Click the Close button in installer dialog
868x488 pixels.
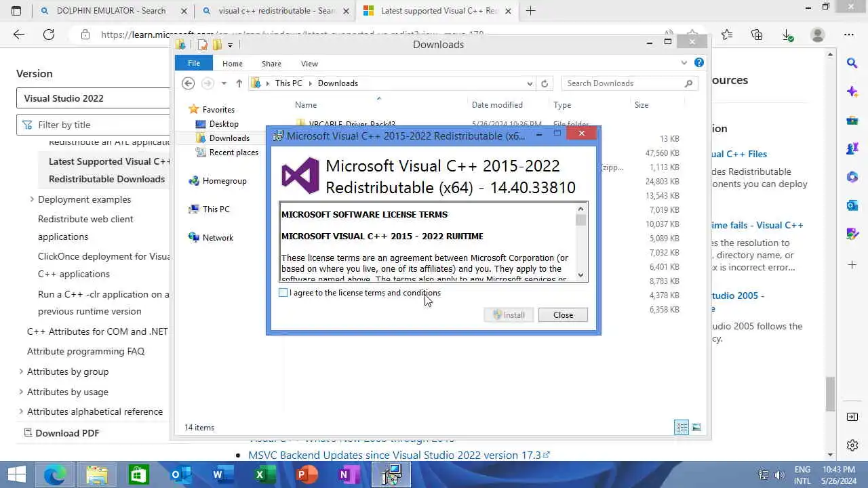pos(563,315)
